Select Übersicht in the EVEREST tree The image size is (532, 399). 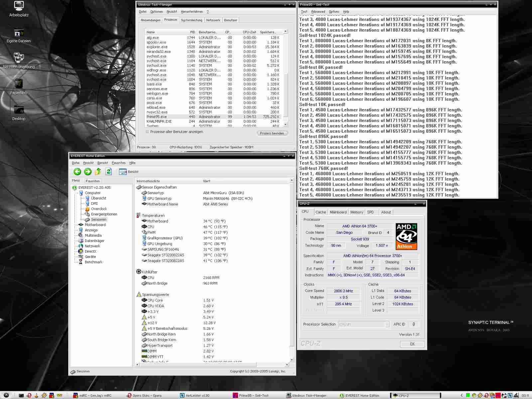click(x=98, y=198)
